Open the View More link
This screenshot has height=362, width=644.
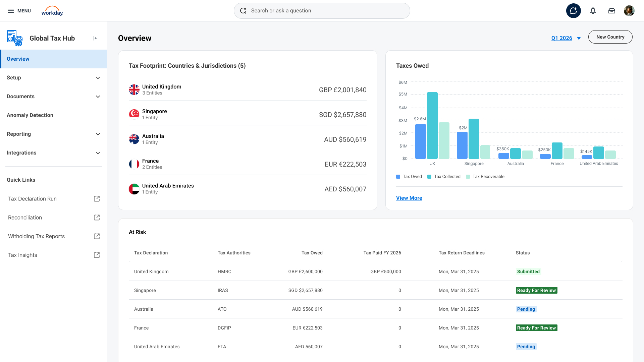[409, 198]
